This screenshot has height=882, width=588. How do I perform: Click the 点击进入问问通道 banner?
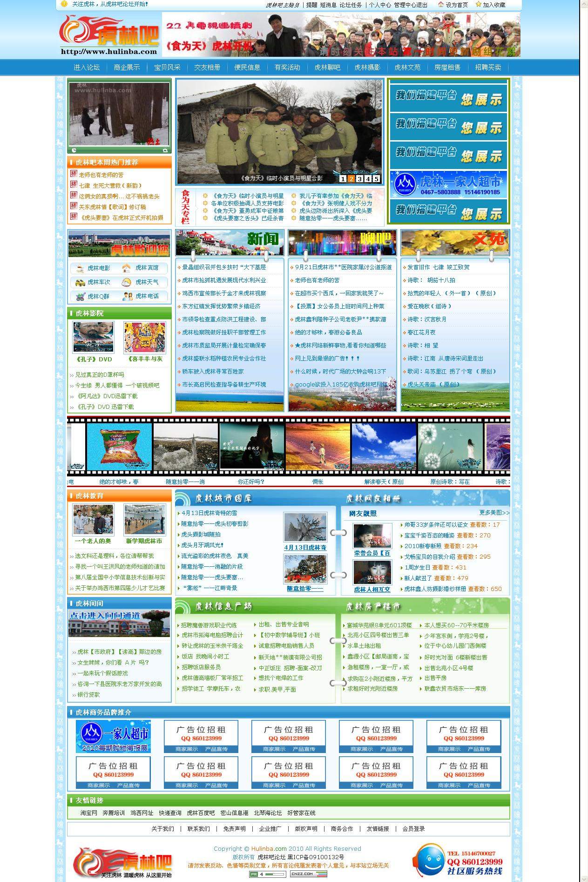pos(119,624)
